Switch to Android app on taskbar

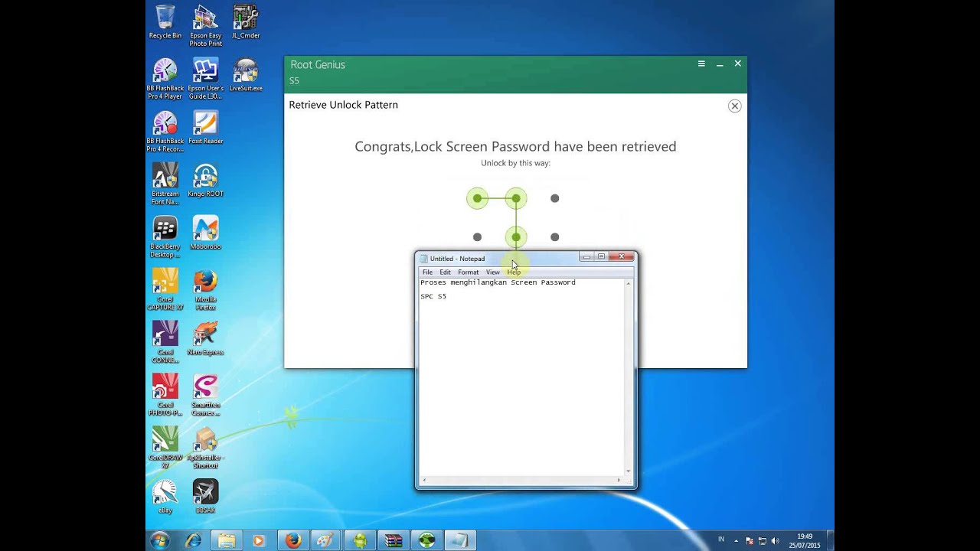(360, 540)
